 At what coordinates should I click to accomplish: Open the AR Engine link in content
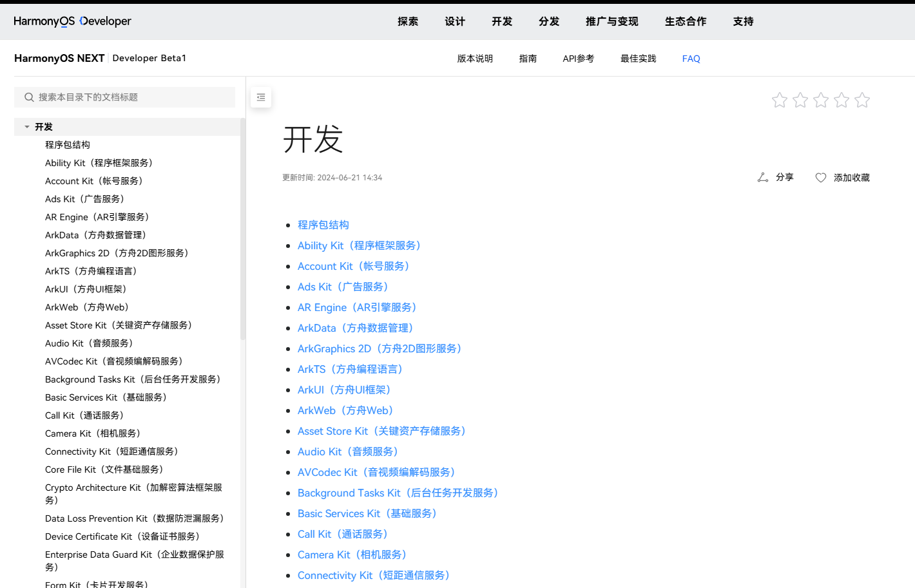click(360, 307)
